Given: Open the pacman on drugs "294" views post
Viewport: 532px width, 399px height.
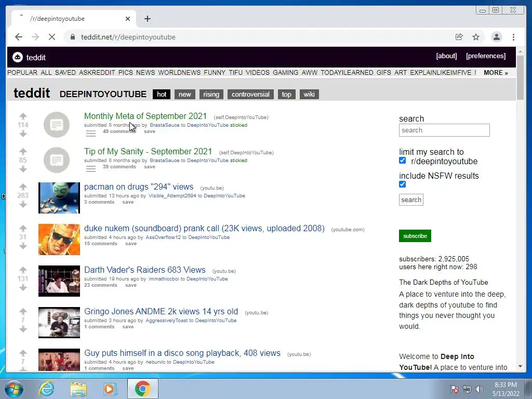Looking at the screenshot, I should point(139,187).
